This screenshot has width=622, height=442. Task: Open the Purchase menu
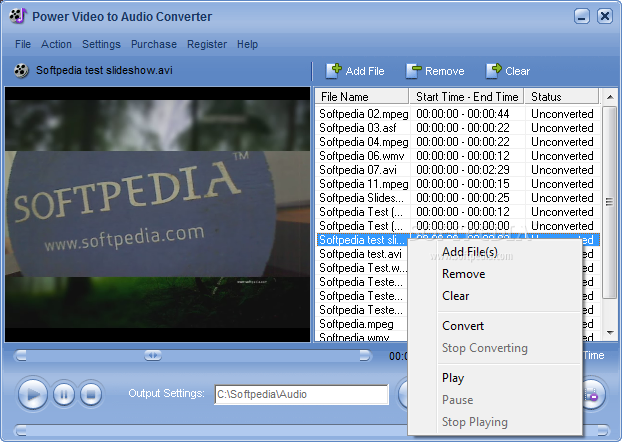click(x=154, y=44)
